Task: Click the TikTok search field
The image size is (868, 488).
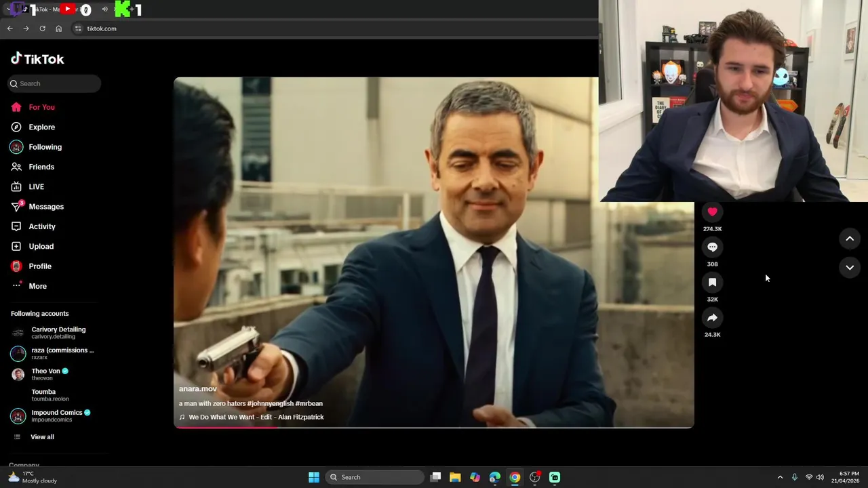Action: [54, 83]
